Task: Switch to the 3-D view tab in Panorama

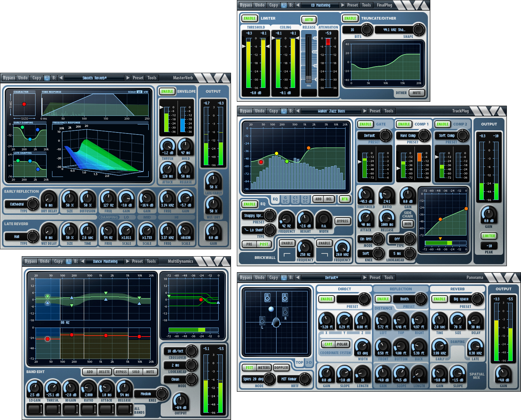Action: 309,363
